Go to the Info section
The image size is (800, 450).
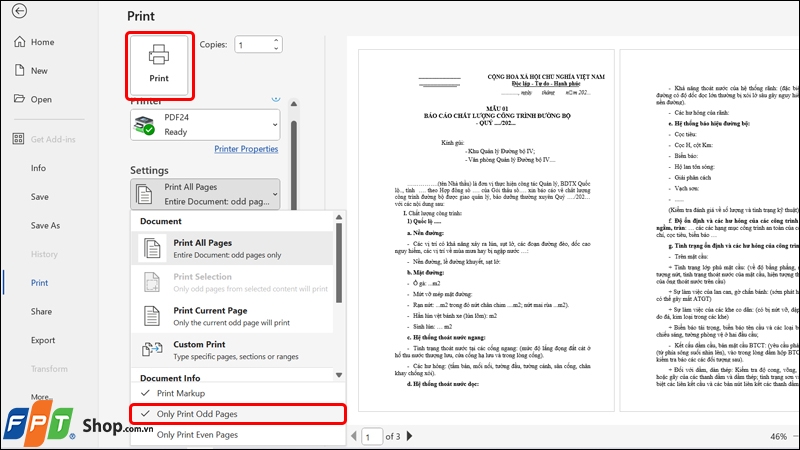click(x=38, y=168)
